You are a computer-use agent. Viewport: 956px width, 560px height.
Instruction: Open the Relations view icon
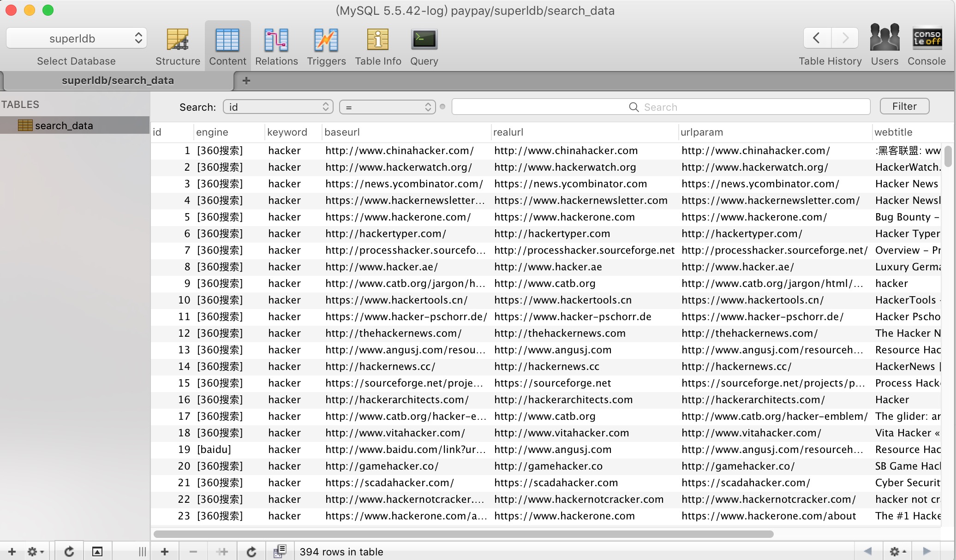(276, 40)
